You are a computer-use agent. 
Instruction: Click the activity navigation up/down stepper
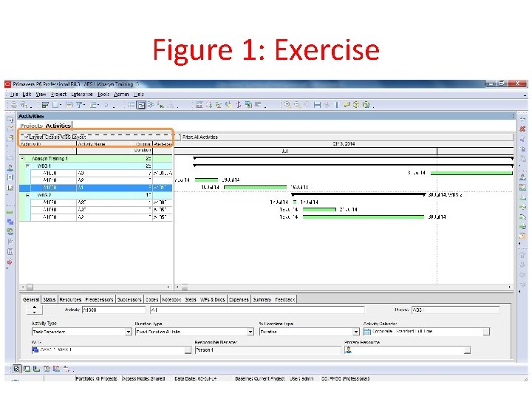click(x=34, y=310)
